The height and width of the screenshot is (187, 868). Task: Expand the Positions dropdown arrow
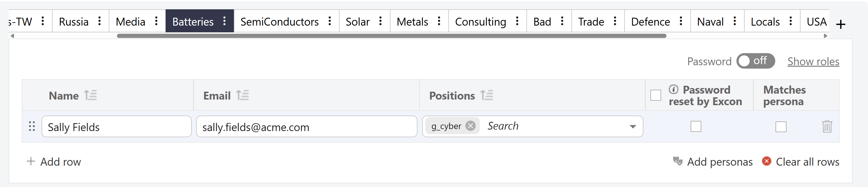(632, 127)
